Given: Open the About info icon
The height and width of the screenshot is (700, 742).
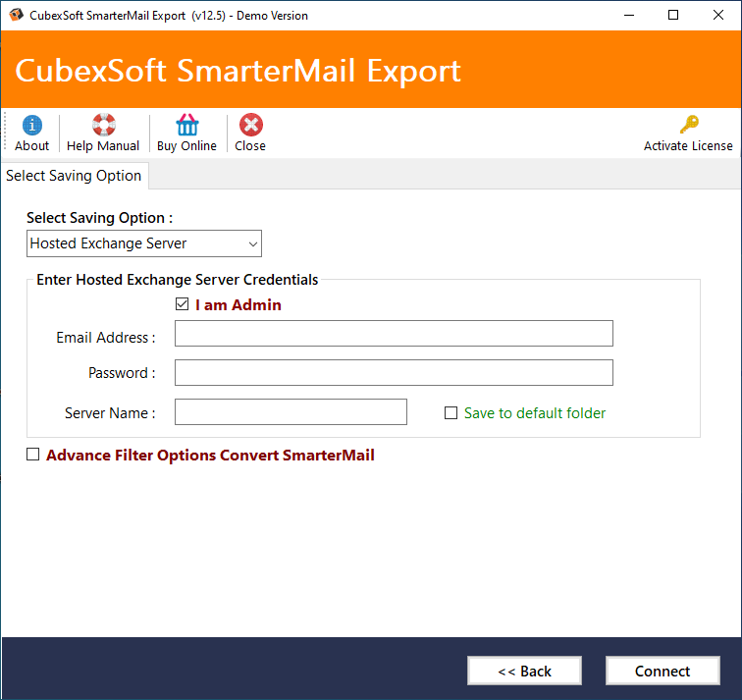Looking at the screenshot, I should 31,126.
